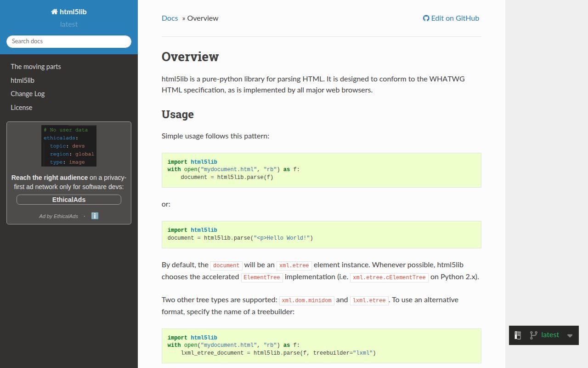Click the Overview heading
This screenshot has height=368, width=588.
click(190, 57)
